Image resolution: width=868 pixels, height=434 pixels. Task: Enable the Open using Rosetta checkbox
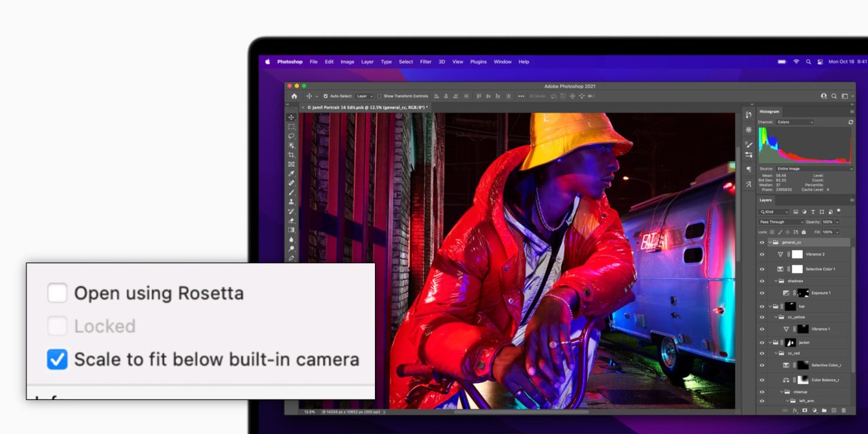point(58,293)
